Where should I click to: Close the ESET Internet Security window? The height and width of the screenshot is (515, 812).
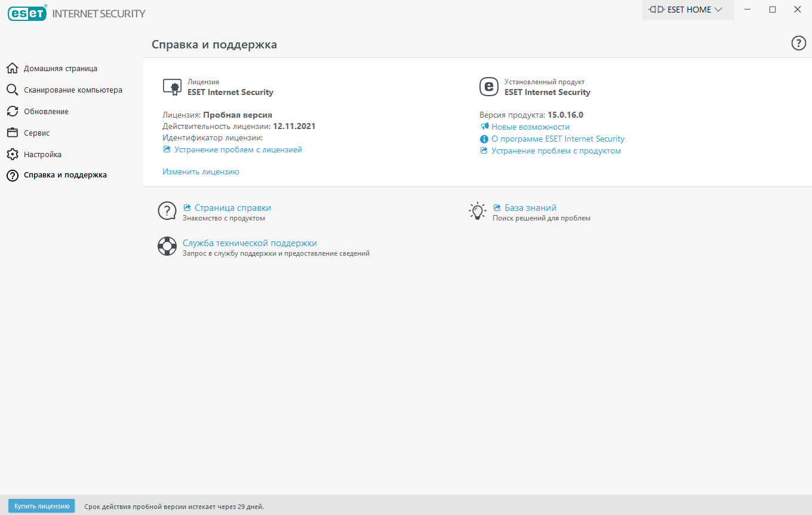point(798,10)
